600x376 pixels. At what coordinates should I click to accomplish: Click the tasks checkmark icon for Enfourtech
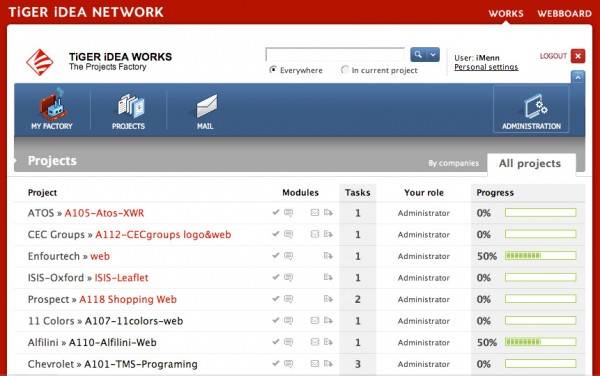(x=276, y=255)
